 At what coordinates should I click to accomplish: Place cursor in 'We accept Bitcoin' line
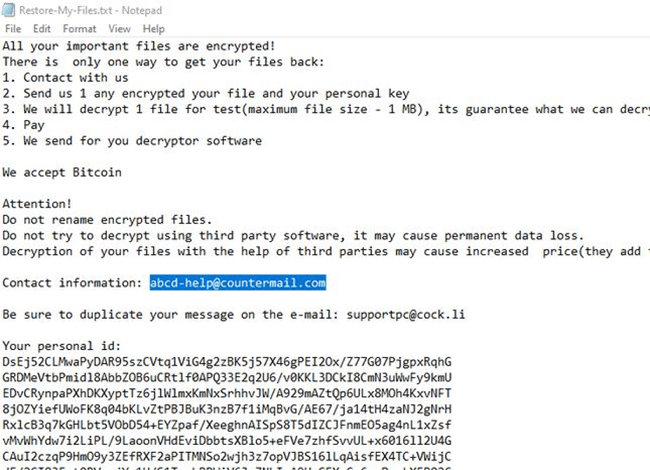pos(62,172)
